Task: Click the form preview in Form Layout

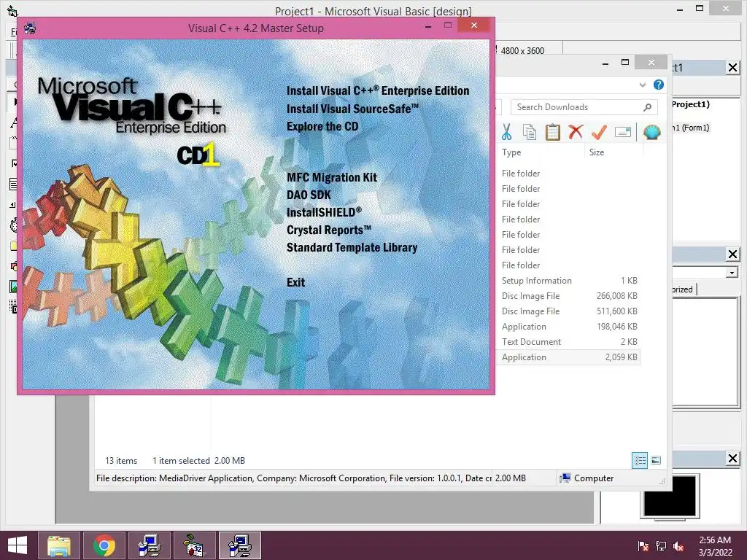Action: click(x=670, y=496)
